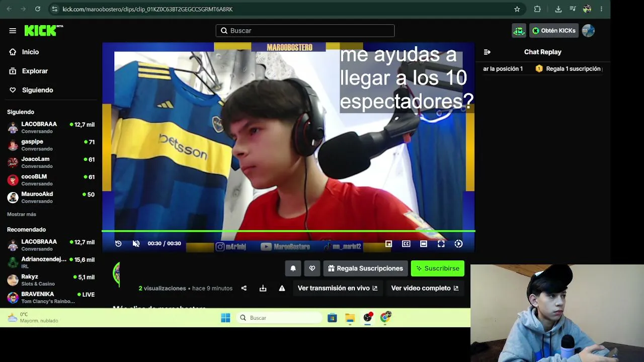Viewport: 644px width, 362px height.
Task: Open the OBS Studio taskbar icon
Action: point(368,317)
